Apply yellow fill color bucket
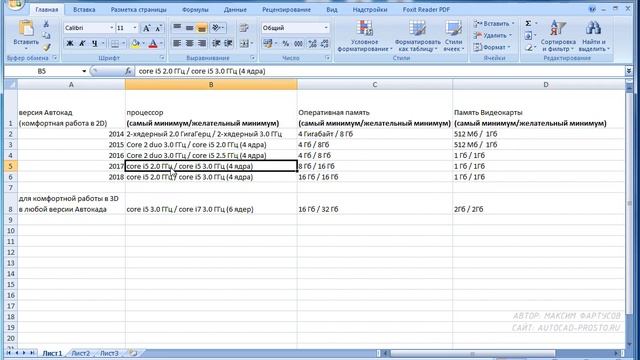 (136, 43)
